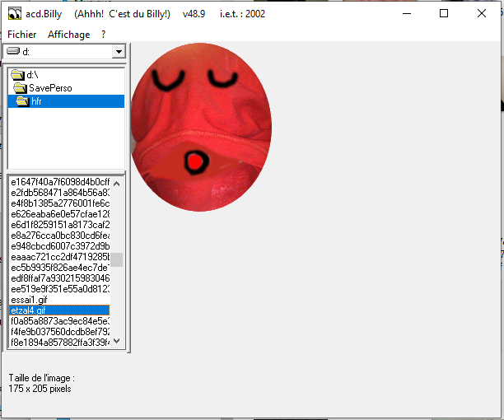Close the acd.Billy window
This screenshot has width=504, height=420.
tap(482, 13)
